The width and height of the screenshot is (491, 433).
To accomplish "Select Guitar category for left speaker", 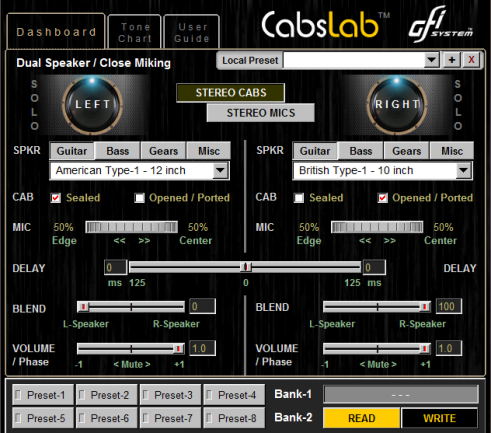I will [x=72, y=151].
